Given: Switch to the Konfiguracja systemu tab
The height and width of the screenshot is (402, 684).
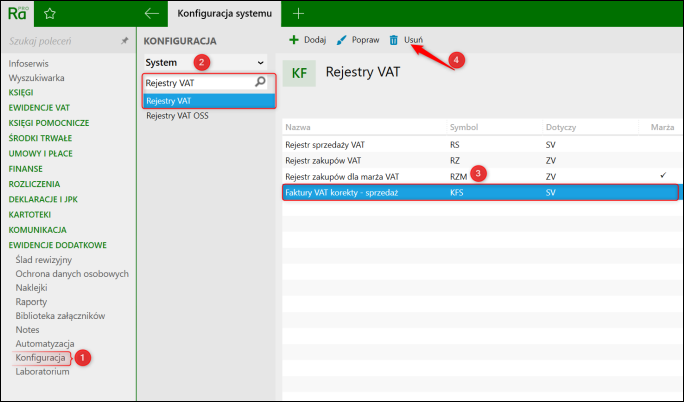Looking at the screenshot, I should pyautogui.click(x=224, y=14).
